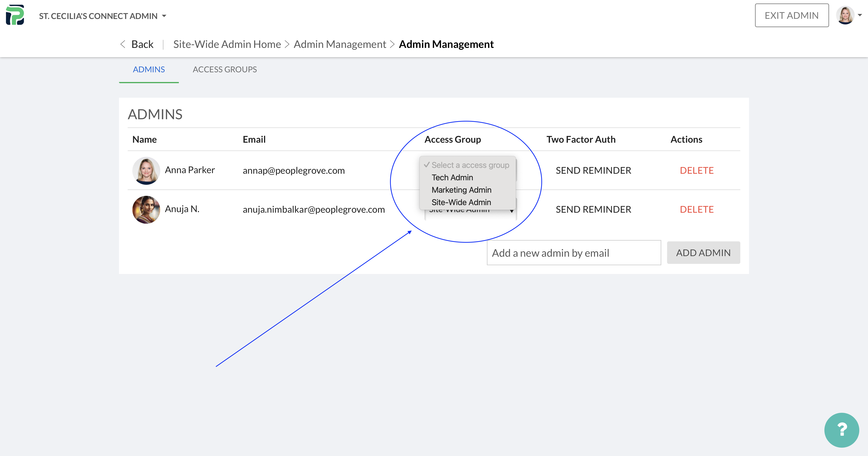This screenshot has height=456, width=868.
Task: Open Site-Wide Admin Home breadcrumb
Action: [227, 44]
